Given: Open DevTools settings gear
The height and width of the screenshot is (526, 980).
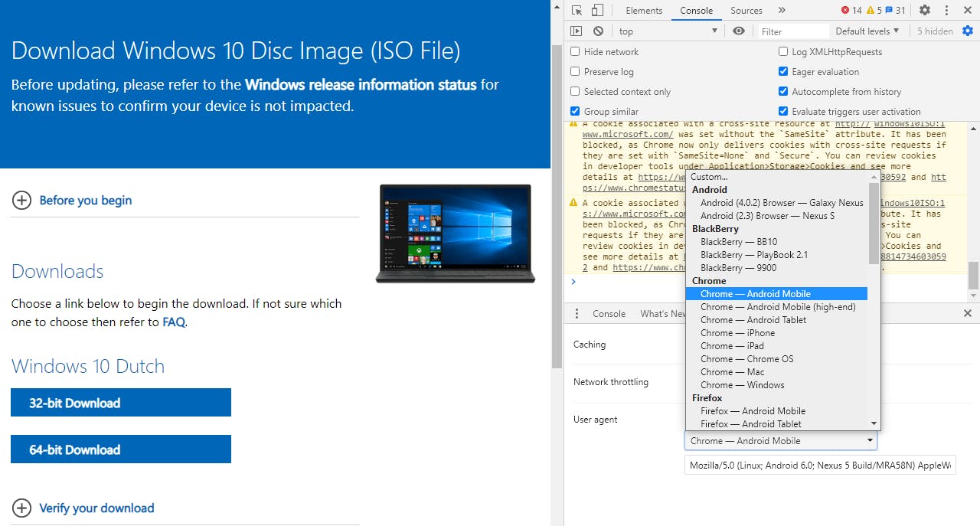Looking at the screenshot, I should [x=925, y=10].
